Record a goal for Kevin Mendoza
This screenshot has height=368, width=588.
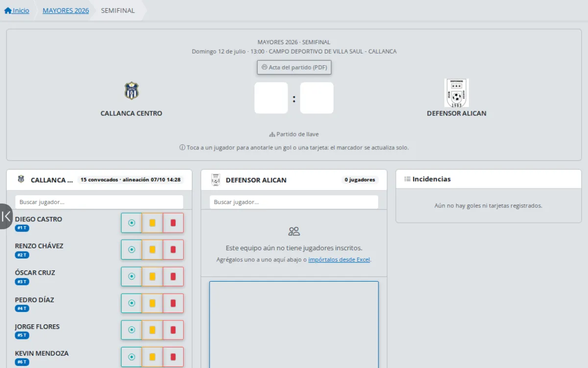point(131,357)
